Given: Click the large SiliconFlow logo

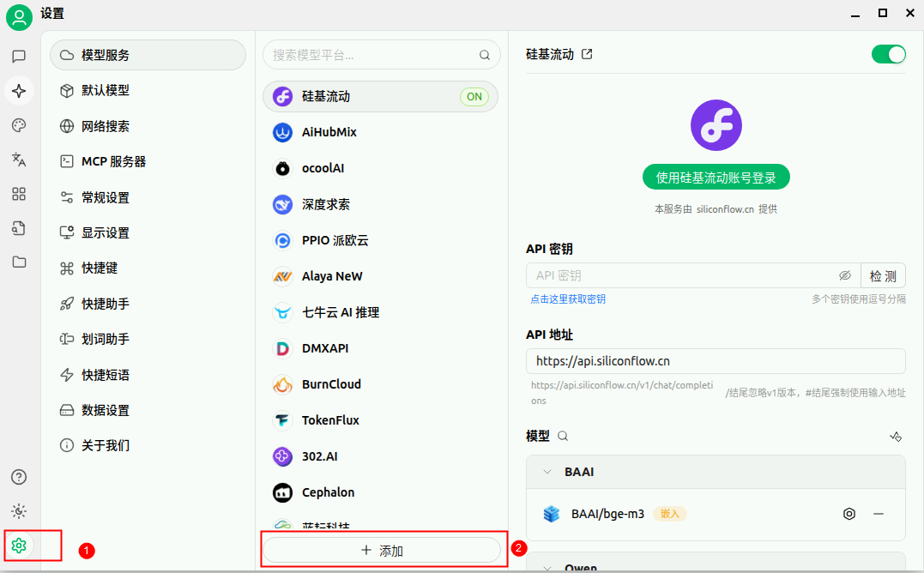Looking at the screenshot, I should [x=716, y=125].
